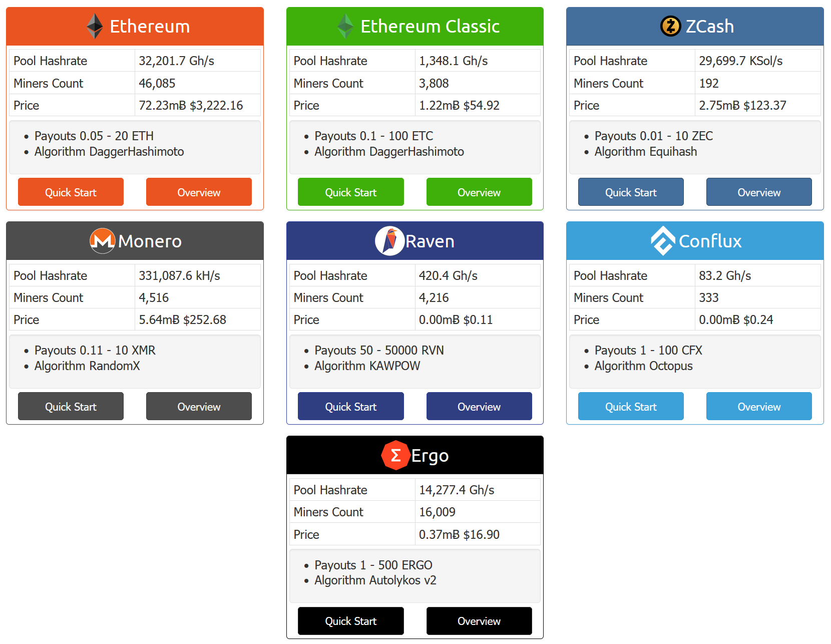Select ZCash price $123.37
Screen dimensions: 831x644
765,105
